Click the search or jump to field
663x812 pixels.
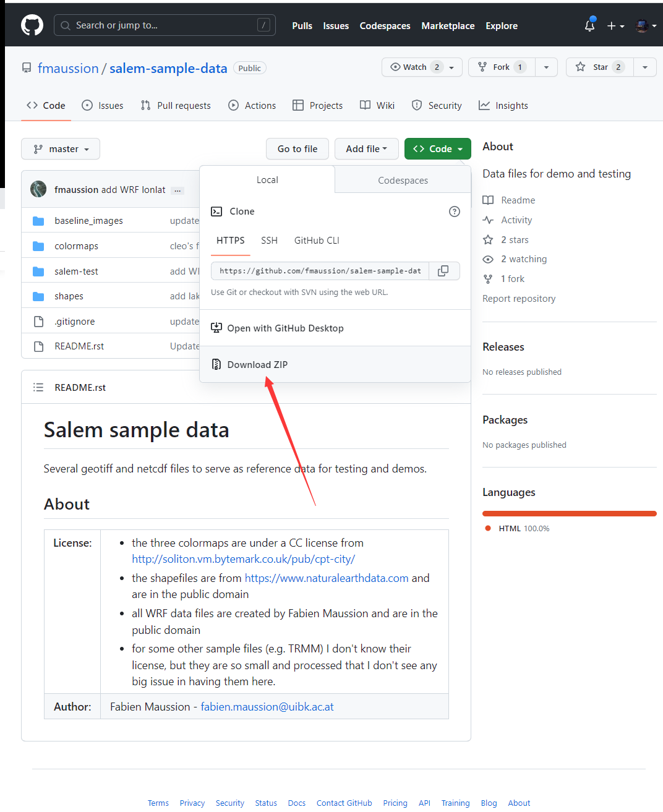pyautogui.click(x=165, y=25)
